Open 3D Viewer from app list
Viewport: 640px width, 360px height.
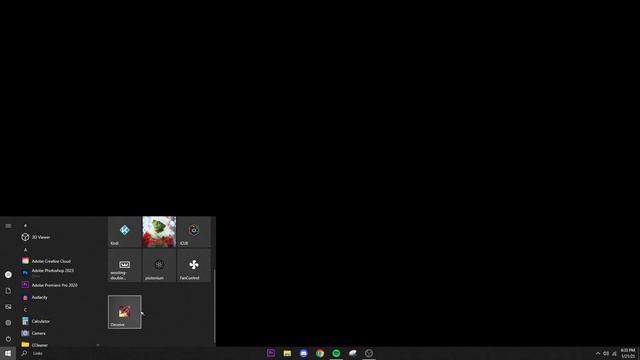pyautogui.click(x=59, y=237)
